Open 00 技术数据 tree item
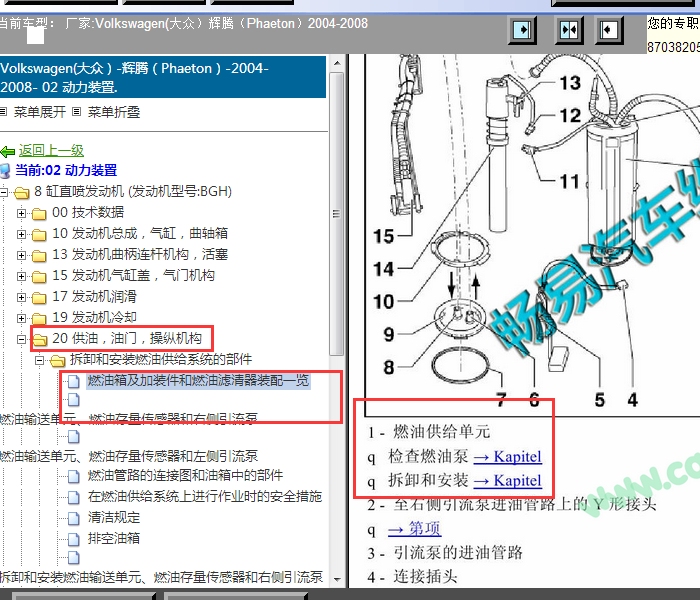Viewport: 700px width, 600px height. click(88, 212)
